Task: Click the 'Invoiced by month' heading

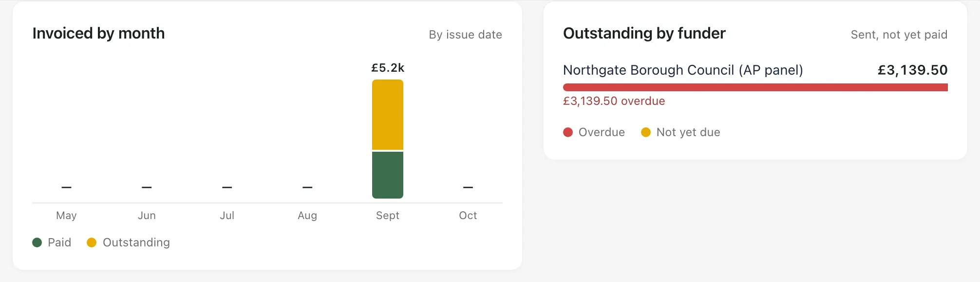Action: click(x=98, y=33)
